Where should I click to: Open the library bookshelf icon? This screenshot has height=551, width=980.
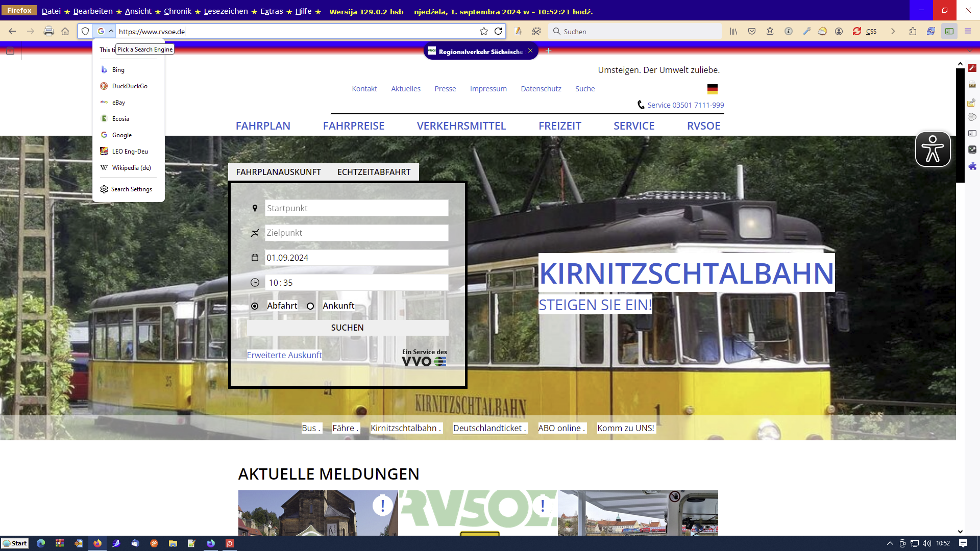[x=733, y=31]
